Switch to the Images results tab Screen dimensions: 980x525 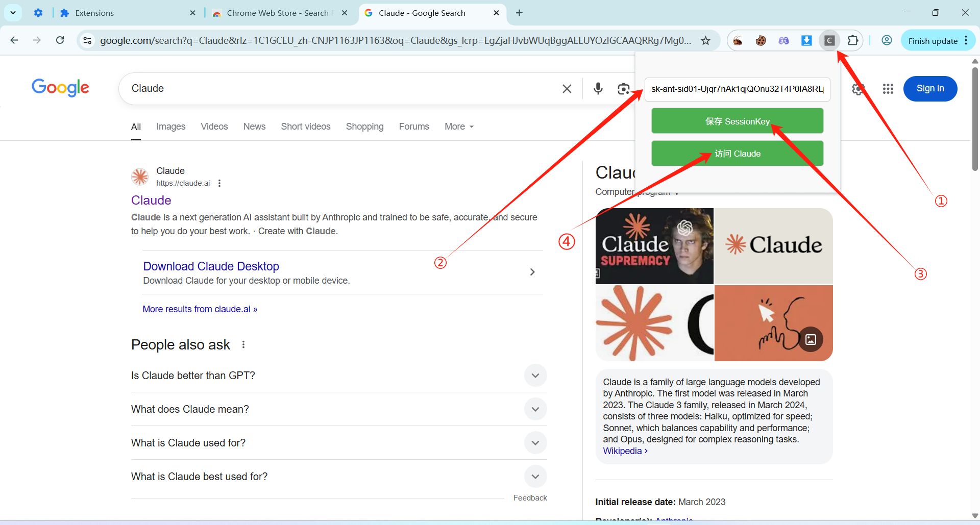170,127
